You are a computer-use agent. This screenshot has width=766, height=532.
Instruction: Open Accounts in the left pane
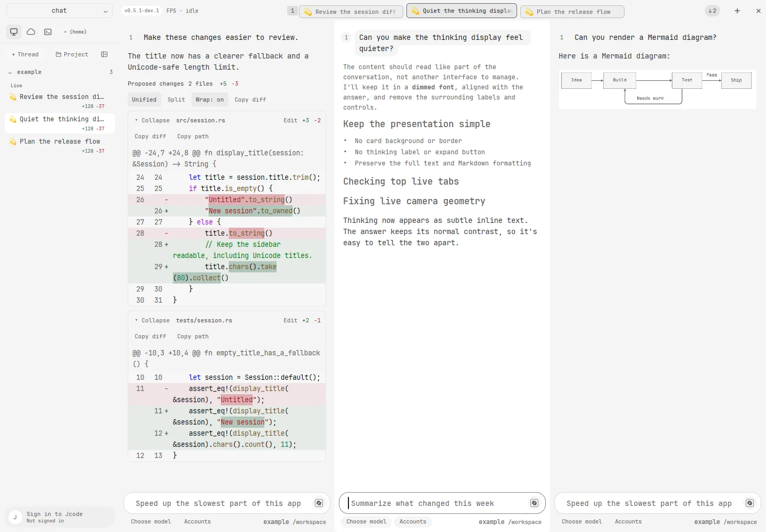(197, 522)
